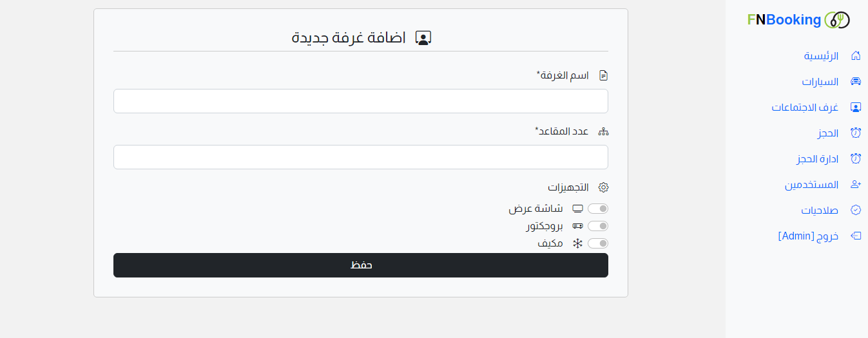Click the car icon beside السيارات

(x=856, y=82)
